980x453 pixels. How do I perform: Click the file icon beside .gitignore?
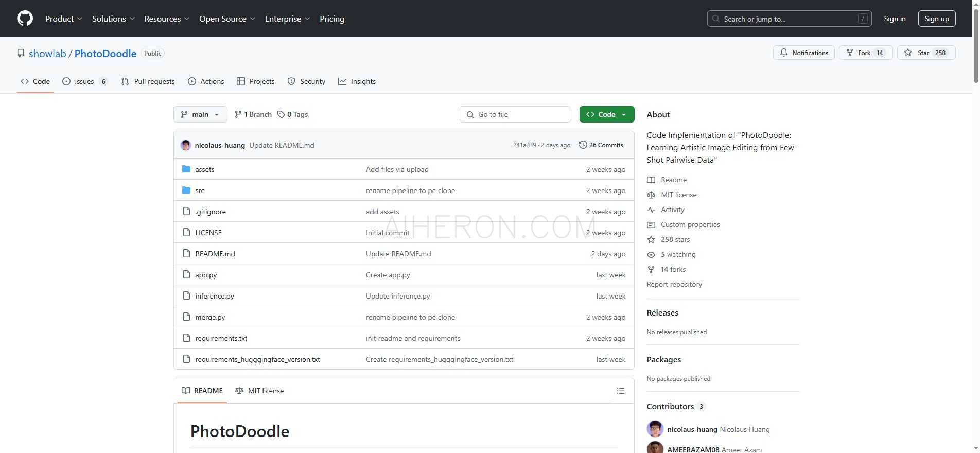point(186,211)
